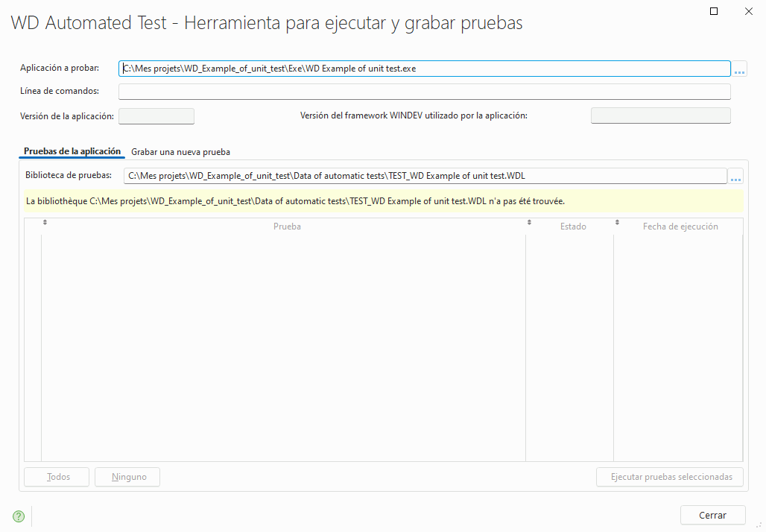Click the yellow 'bibliothèque n'a pas été trouvée' message
Viewport: 766px width, 532px height.
tap(384, 201)
